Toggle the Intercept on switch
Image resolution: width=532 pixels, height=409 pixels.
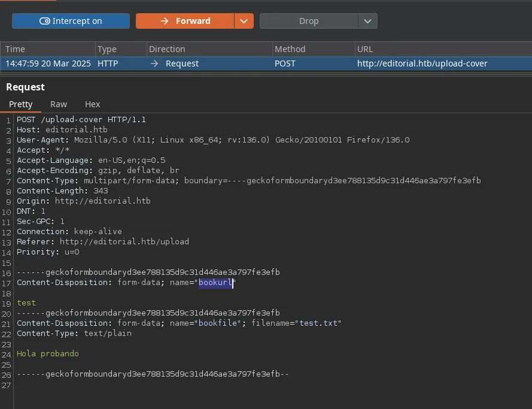[71, 21]
